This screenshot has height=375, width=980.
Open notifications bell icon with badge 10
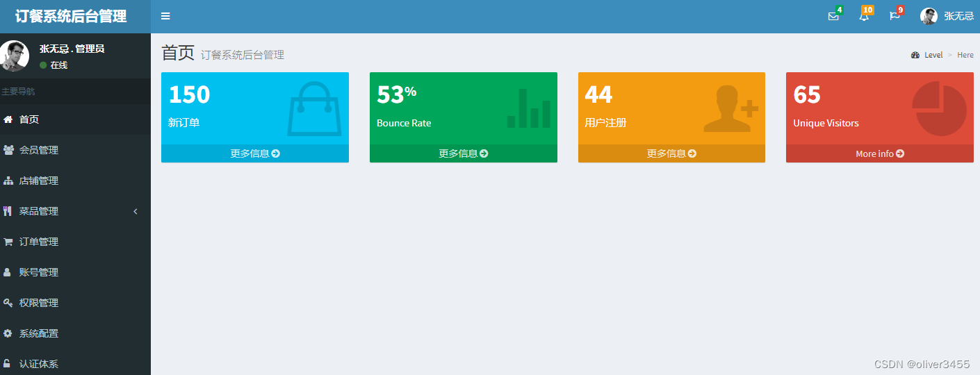864,17
